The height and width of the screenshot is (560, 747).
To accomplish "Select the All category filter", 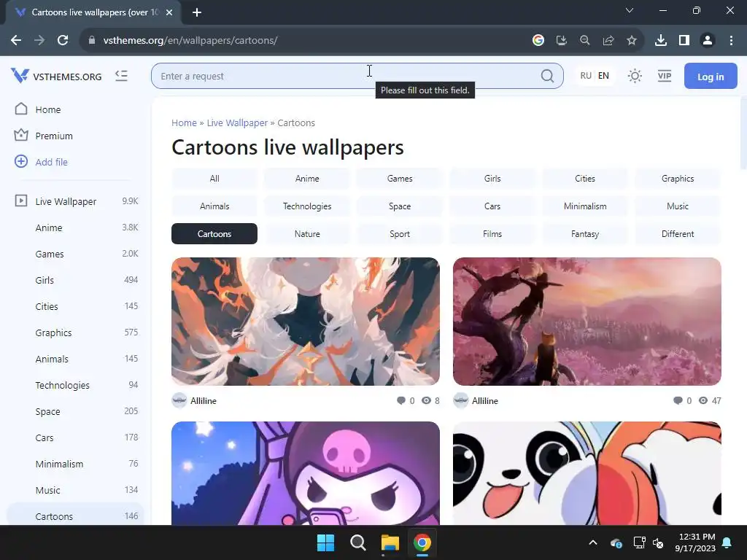I will [214, 179].
